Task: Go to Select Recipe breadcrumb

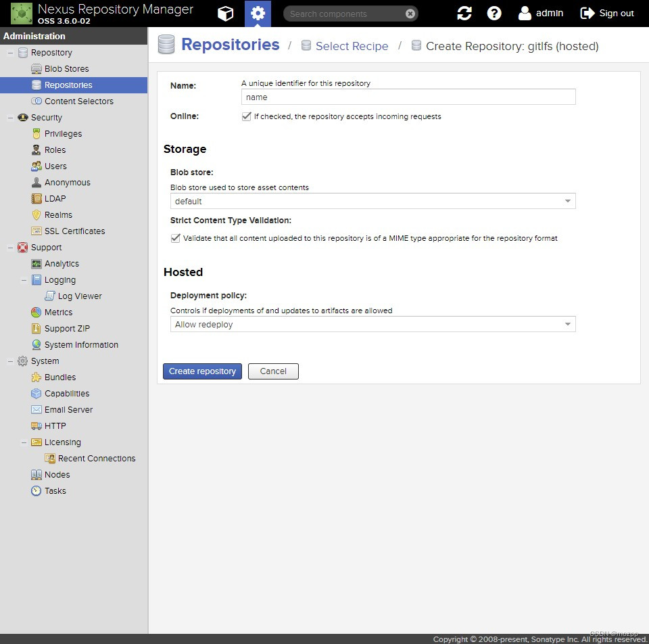Action: tap(352, 46)
